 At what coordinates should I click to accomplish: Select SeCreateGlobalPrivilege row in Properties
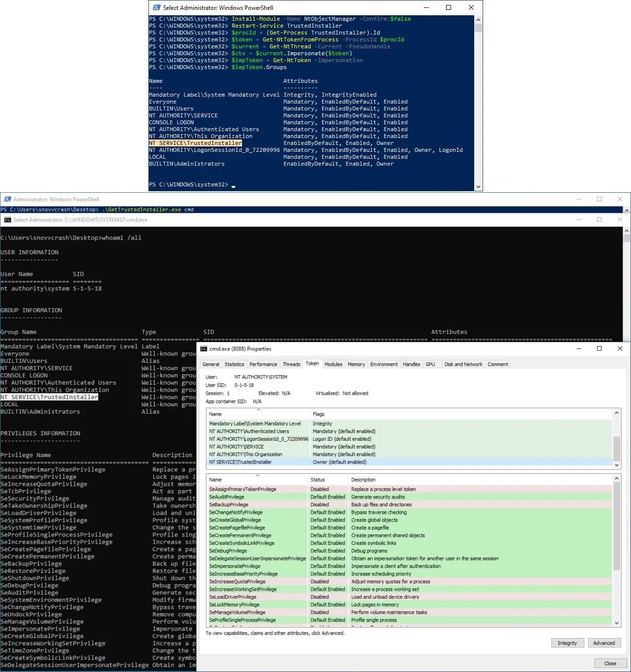(409, 520)
